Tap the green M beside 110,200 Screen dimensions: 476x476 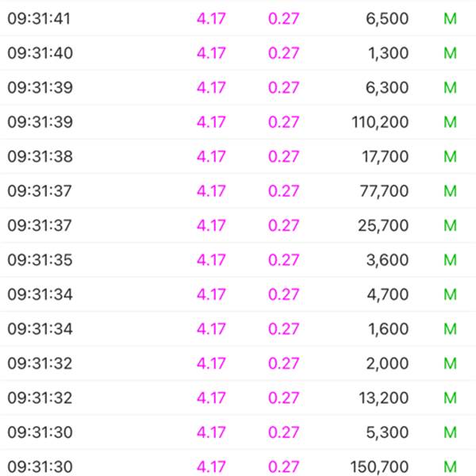click(450, 122)
